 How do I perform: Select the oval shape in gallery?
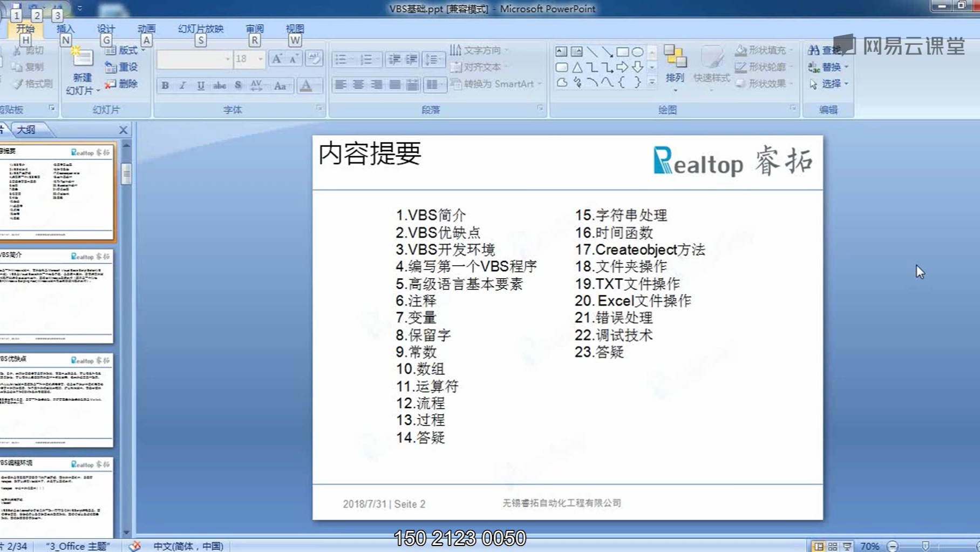[x=637, y=52]
